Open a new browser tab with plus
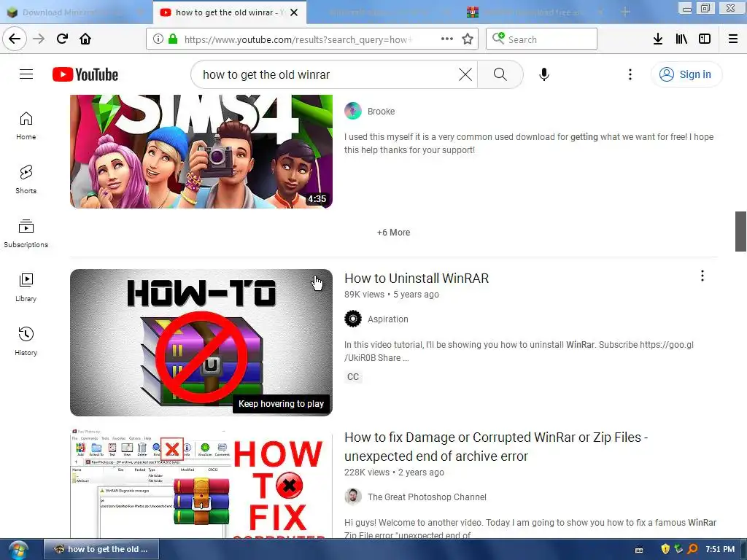 [625, 12]
